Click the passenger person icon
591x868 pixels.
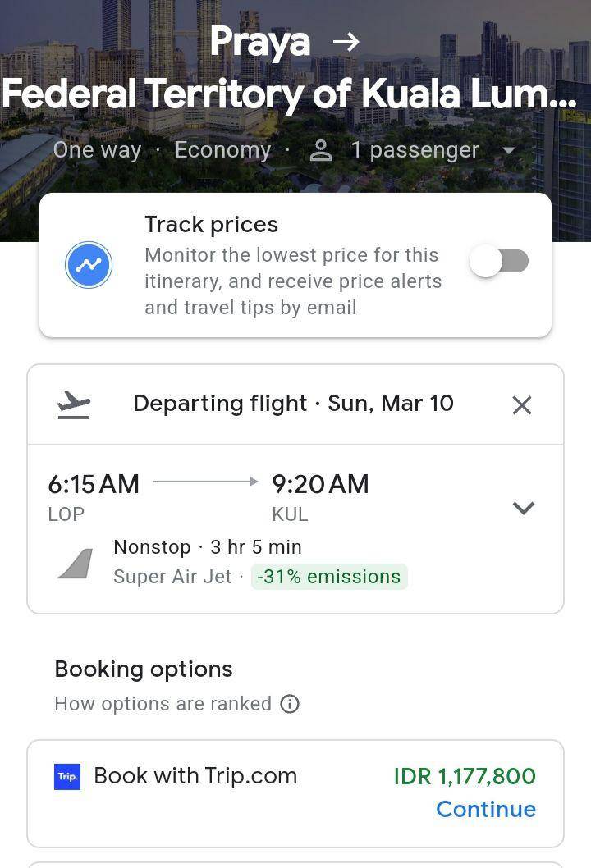tap(321, 150)
